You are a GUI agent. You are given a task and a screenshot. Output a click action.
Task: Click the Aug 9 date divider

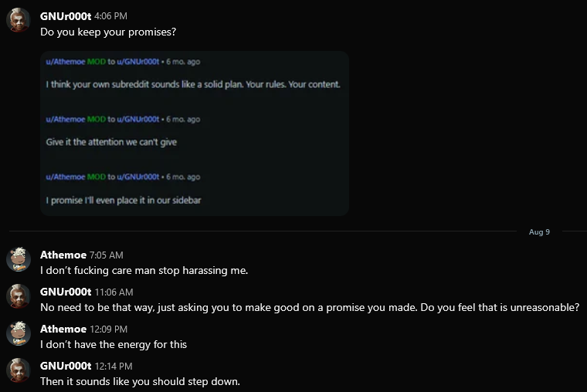click(x=539, y=231)
